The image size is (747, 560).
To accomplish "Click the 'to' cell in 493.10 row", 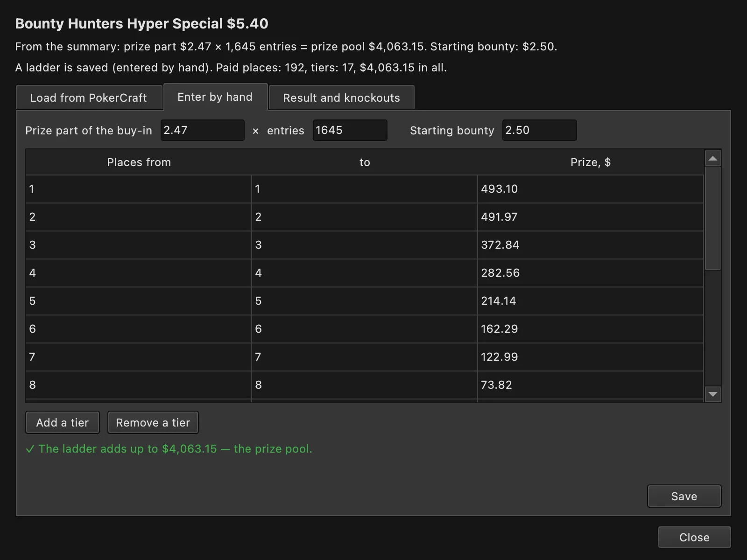I will coord(365,189).
